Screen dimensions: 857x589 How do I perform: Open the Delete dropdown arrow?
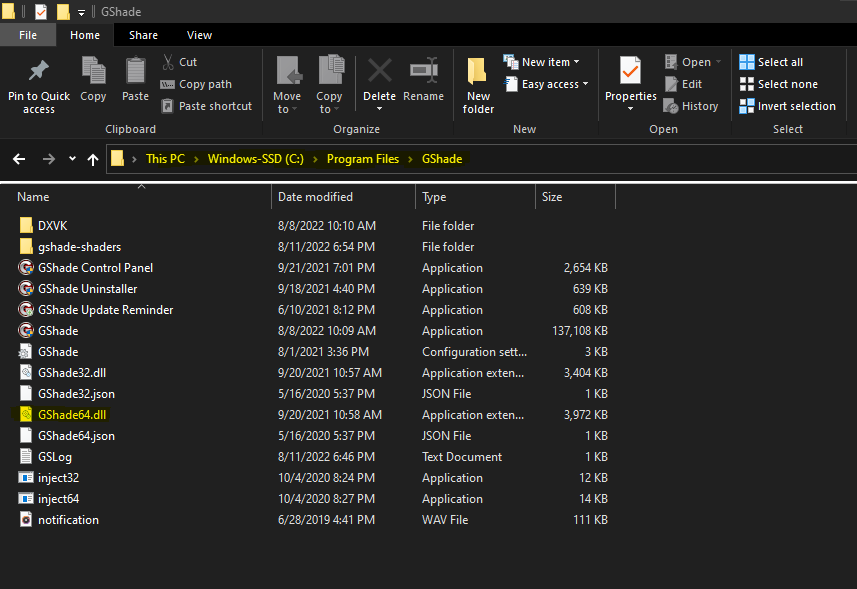[x=379, y=109]
